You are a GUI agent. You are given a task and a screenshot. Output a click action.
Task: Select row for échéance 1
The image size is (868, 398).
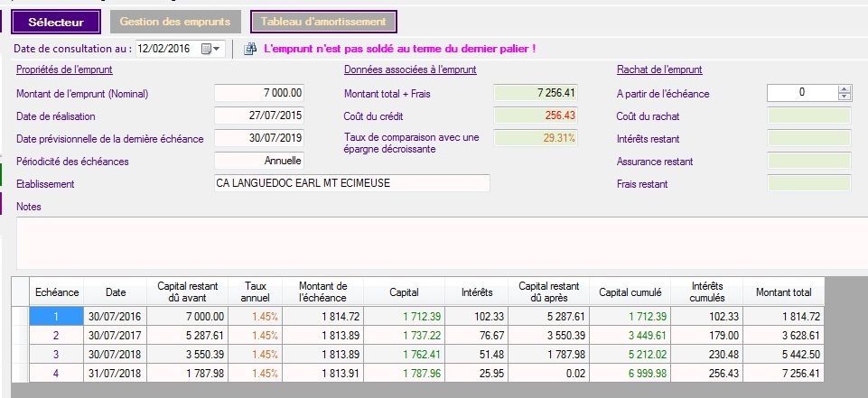pyautogui.click(x=57, y=316)
